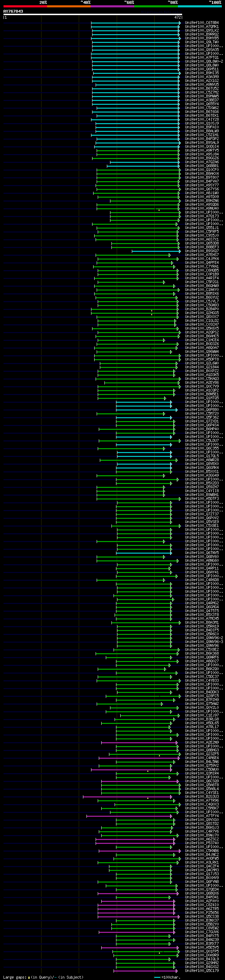The height and width of the screenshot is (980, 225).
Task: Open hit UniRef100_Q6BBR1
Action: [202, 166]
